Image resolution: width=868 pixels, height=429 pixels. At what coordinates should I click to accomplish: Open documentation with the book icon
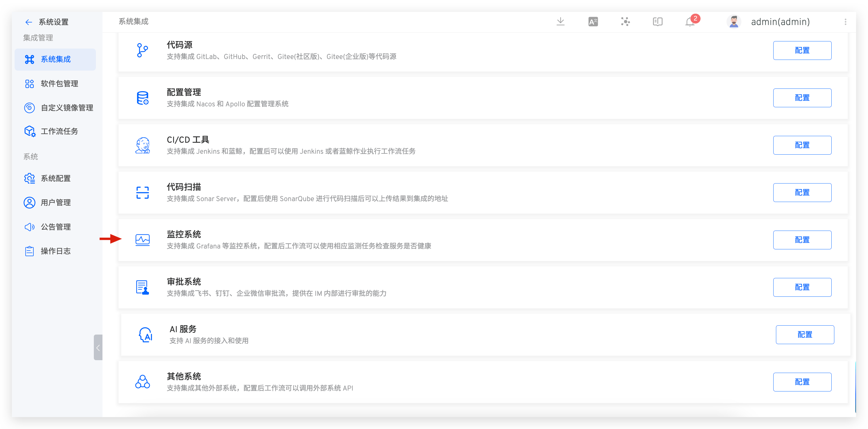pos(658,22)
